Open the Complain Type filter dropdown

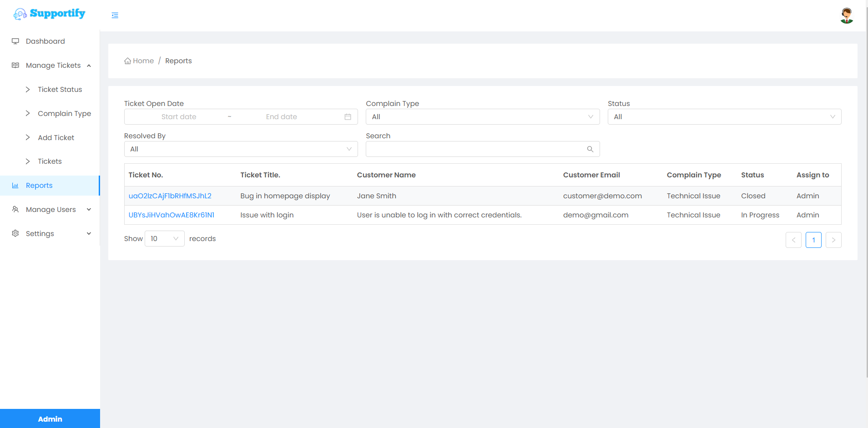(x=482, y=117)
